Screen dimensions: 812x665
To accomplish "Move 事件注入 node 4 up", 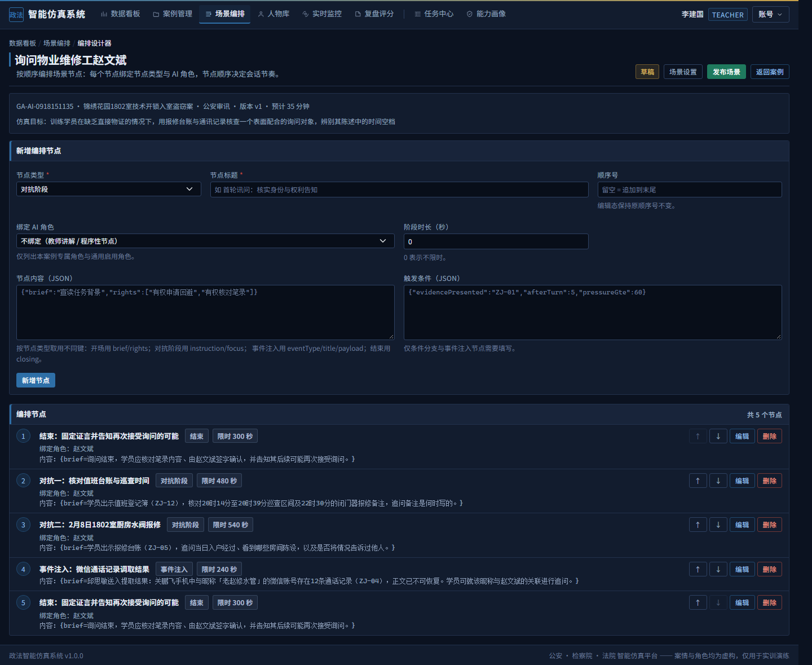I will point(698,569).
